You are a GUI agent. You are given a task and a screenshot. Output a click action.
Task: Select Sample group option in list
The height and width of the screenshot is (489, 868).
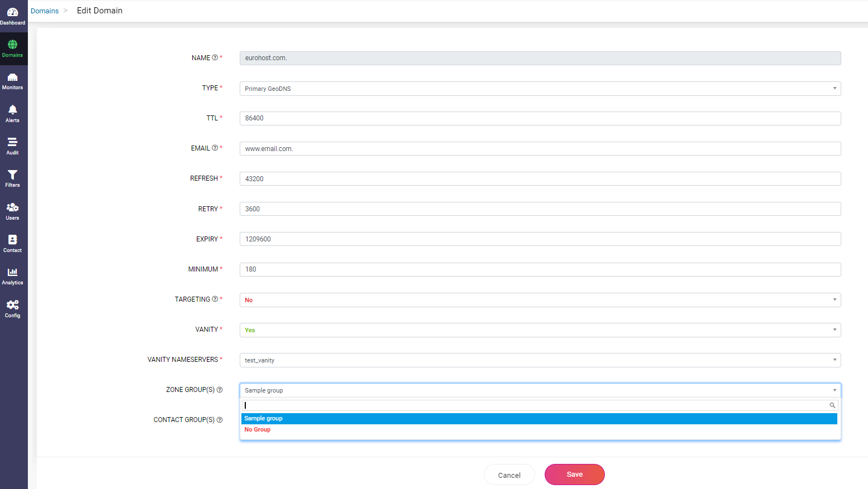tap(539, 419)
